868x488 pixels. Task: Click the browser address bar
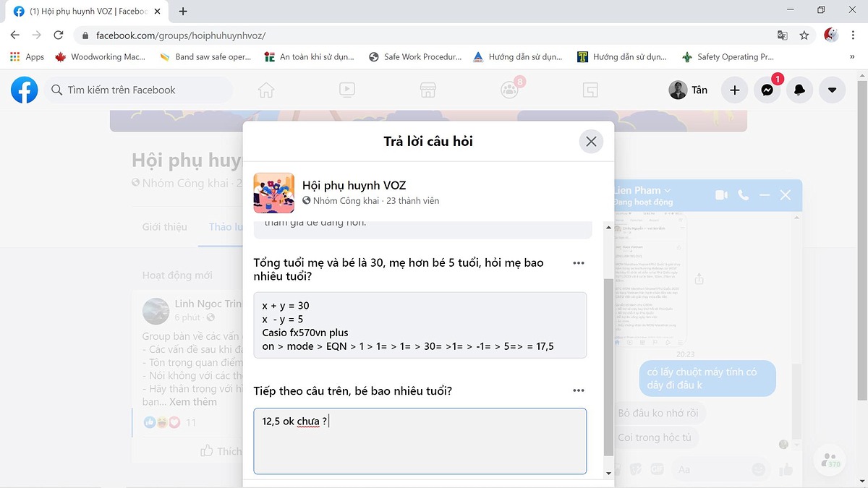(427, 35)
